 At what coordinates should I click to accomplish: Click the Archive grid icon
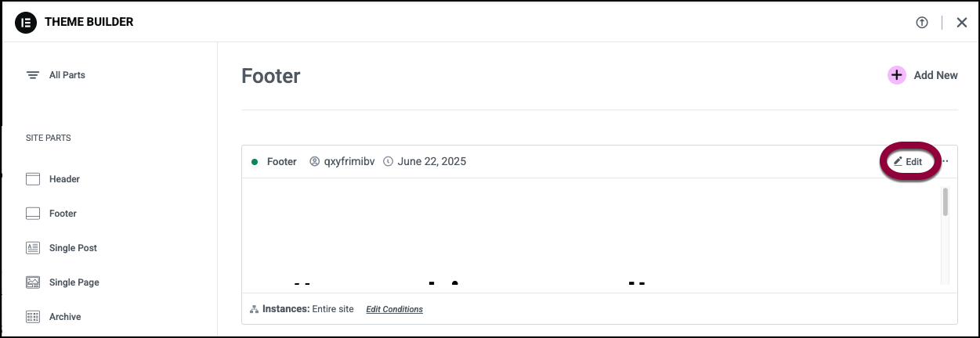(33, 317)
